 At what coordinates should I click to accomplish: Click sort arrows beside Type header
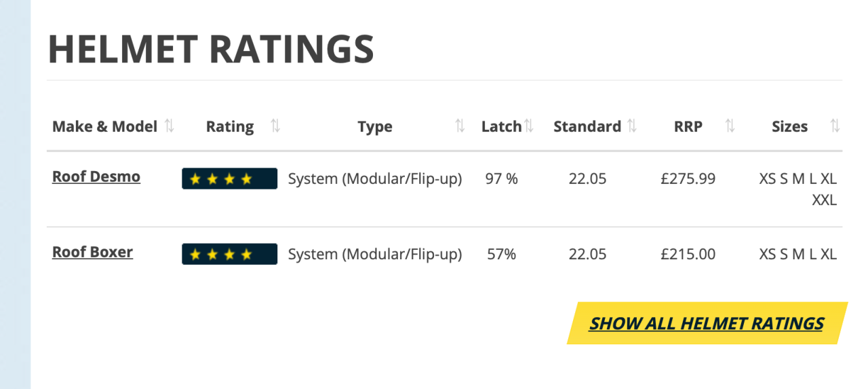click(x=460, y=126)
